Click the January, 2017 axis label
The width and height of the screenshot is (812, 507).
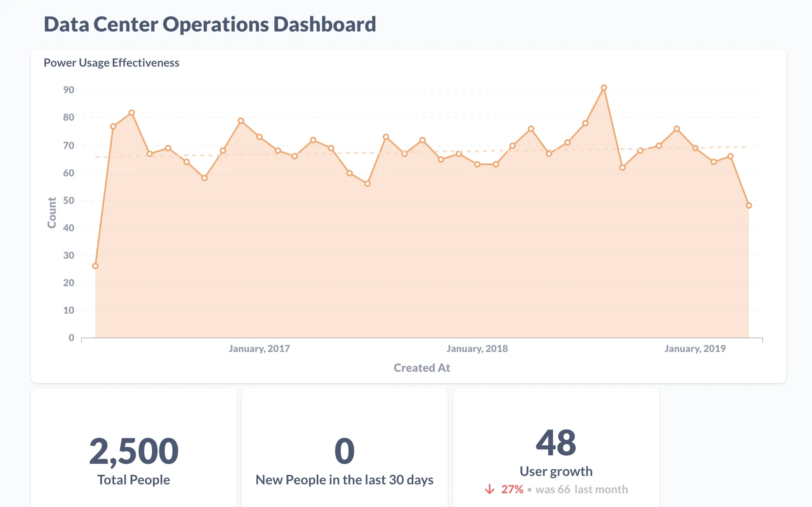point(259,348)
